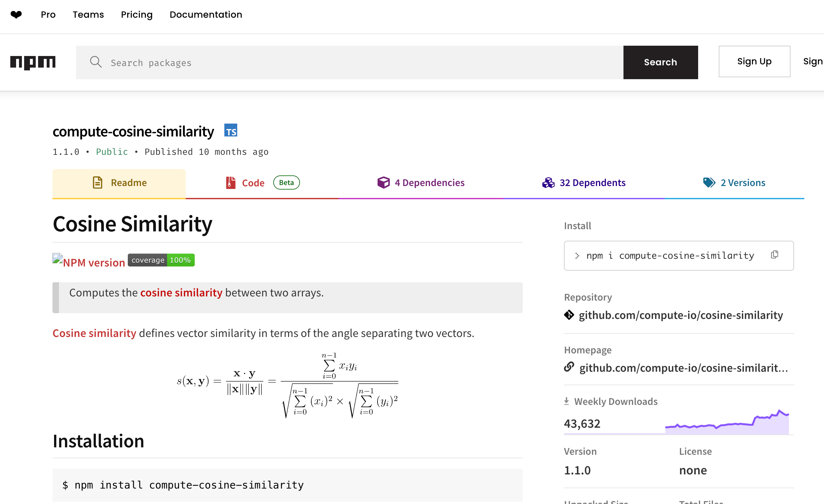
Task: Click the git repository icon
Action: pos(569,315)
